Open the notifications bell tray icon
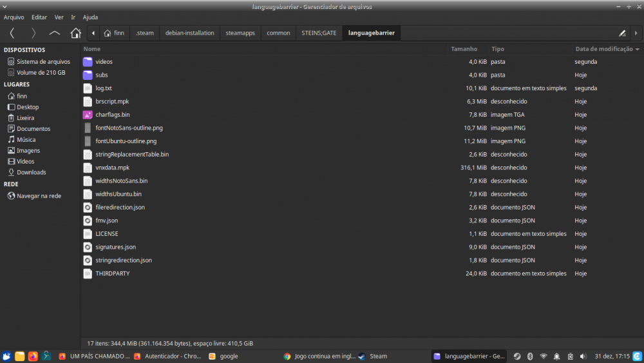The image size is (644, 363). click(x=556, y=357)
